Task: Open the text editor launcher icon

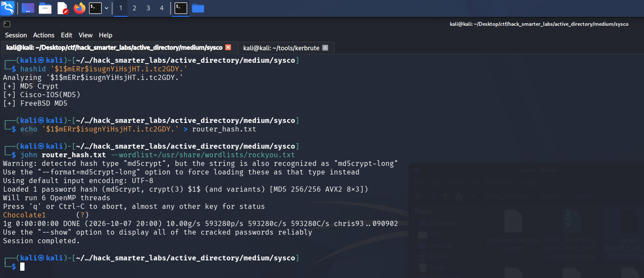Action: [x=63, y=8]
